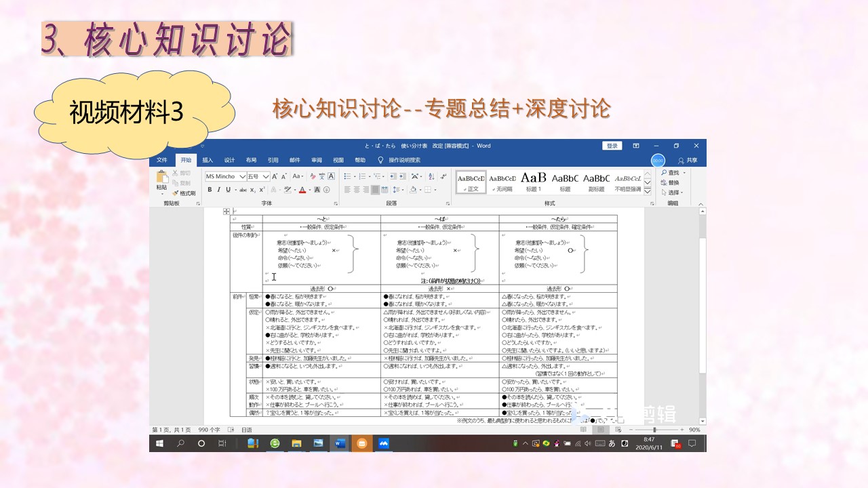Switch to the 插入 (Insert) tab
This screenshot has height=488, width=868.
[x=208, y=160]
